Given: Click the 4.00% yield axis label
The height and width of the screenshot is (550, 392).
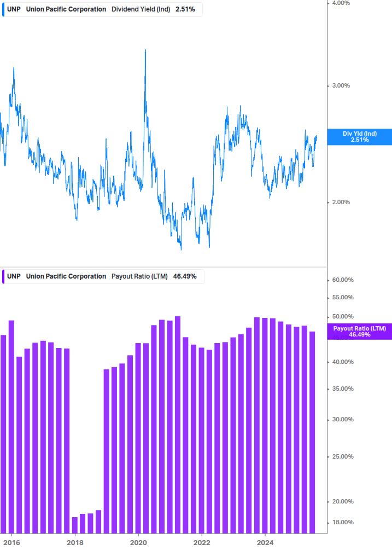Looking at the screenshot, I should (341, 3).
